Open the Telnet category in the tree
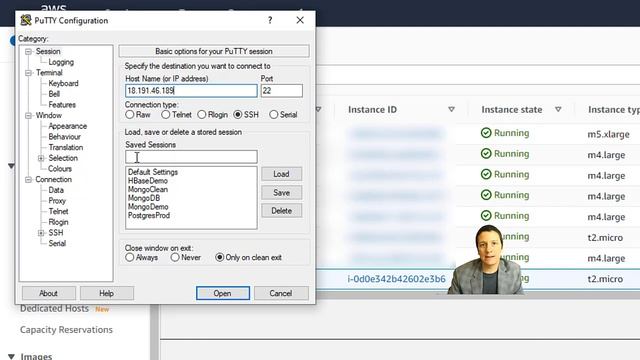 58,211
